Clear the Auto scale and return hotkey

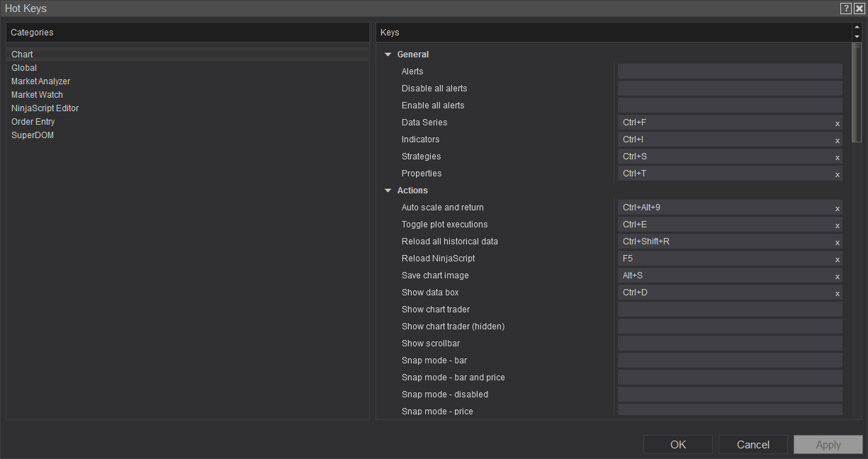[837, 208]
